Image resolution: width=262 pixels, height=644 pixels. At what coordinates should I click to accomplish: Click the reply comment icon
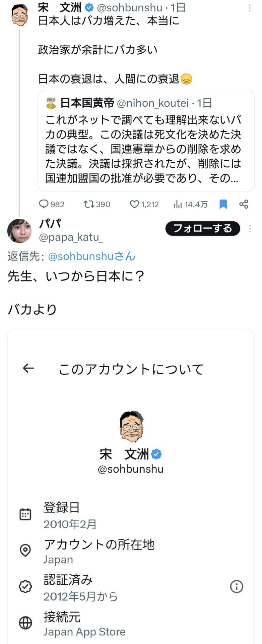[44, 204]
